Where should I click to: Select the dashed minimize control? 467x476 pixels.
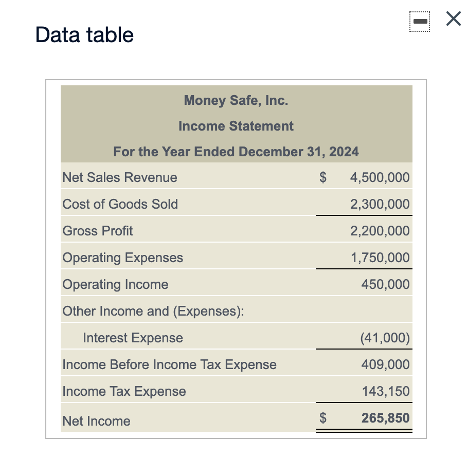(x=420, y=21)
